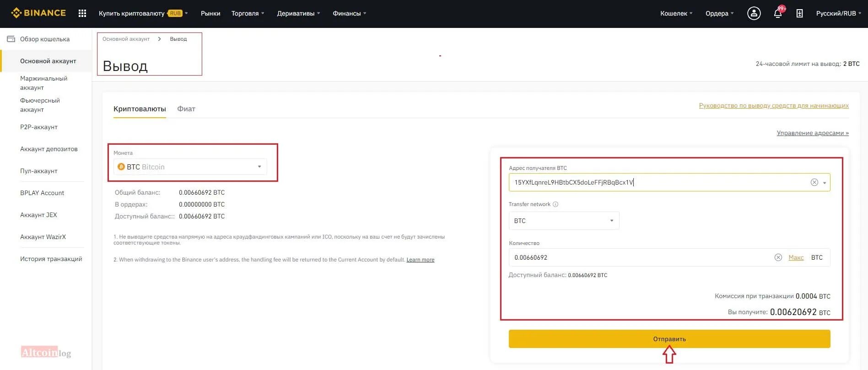
Task: Open beginner withdrawal guide link
Action: point(774,105)
